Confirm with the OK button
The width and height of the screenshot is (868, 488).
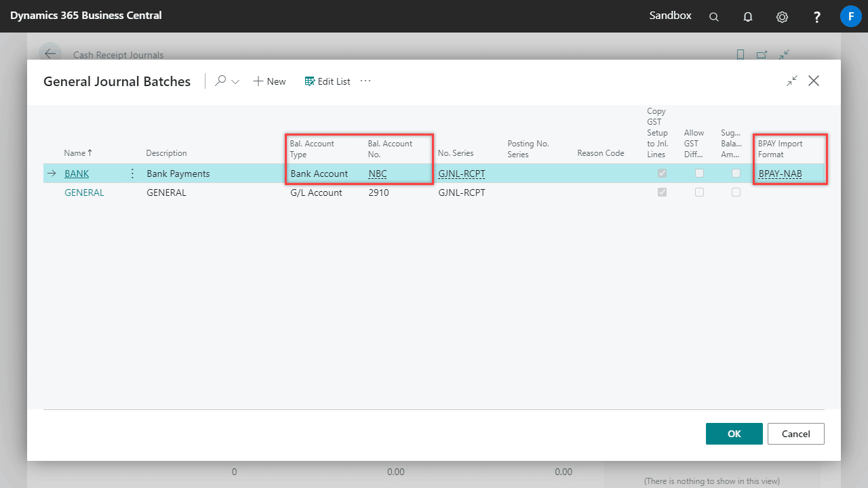point(734,434)
